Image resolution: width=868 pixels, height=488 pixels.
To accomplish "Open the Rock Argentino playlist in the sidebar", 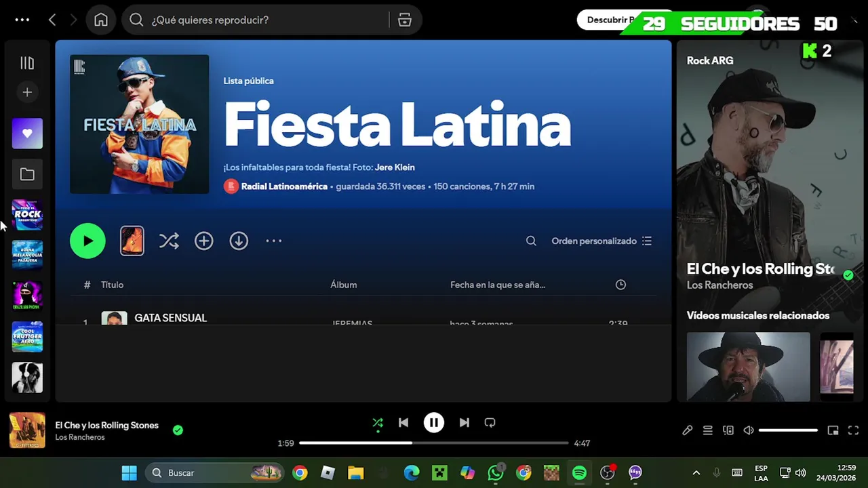I will click(x=27, y=215).
